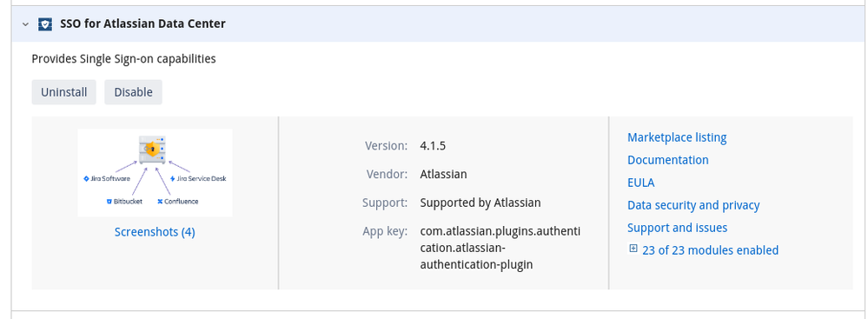Expand modules list using the plus icon
The image size is (868, 319).
click(x=633, y=249)
